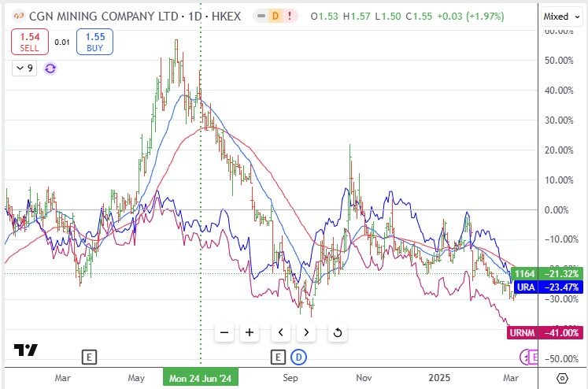The height and width of the screenshot is (389, 588).
Task: Click the Mon 24 Jun '24 date label
Action: coord(201,378)
